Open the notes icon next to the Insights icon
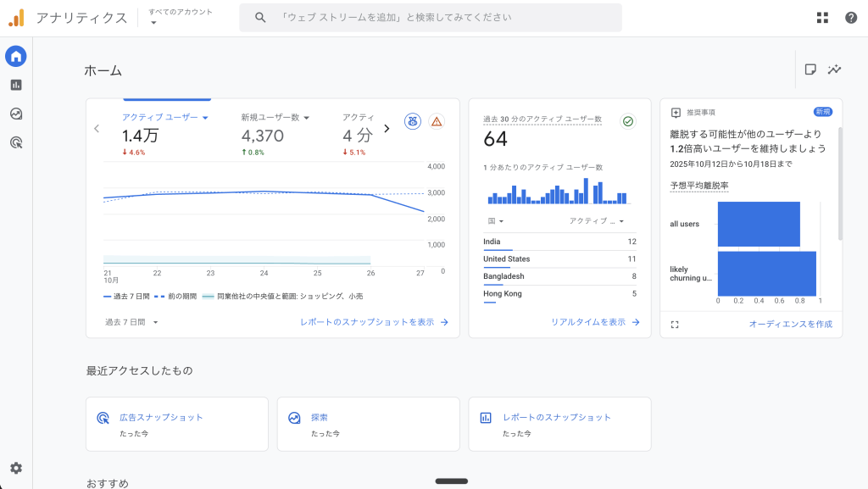Screen dimensions: 868x489 [810, 71]
